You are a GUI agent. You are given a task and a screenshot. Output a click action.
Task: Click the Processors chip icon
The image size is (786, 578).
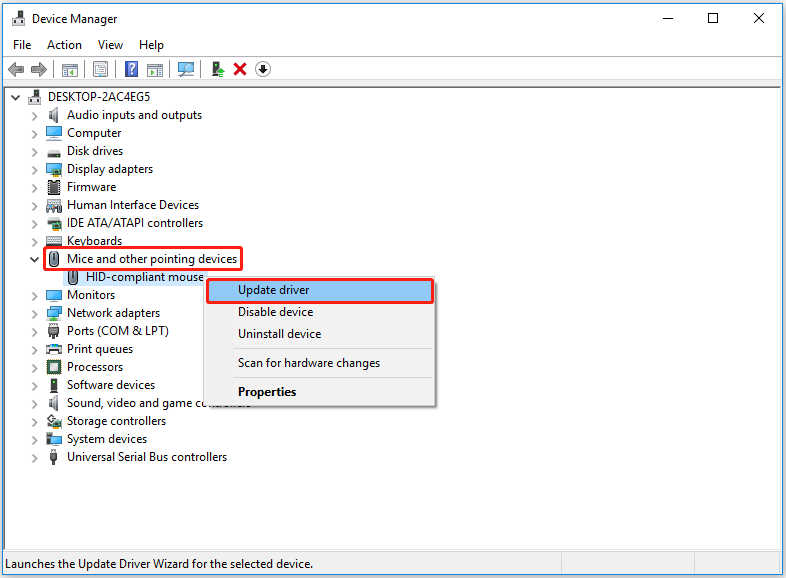coord(54,367)
